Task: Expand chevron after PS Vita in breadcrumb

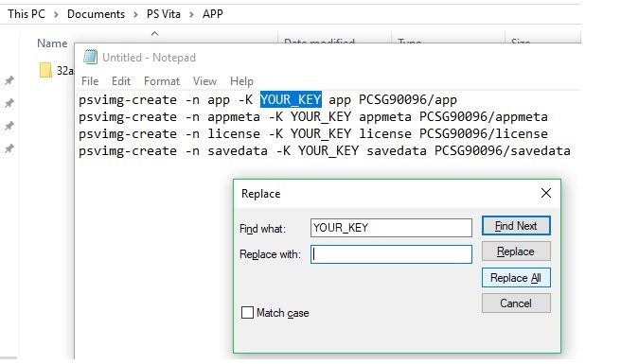Action: click(x=191, y=14)
